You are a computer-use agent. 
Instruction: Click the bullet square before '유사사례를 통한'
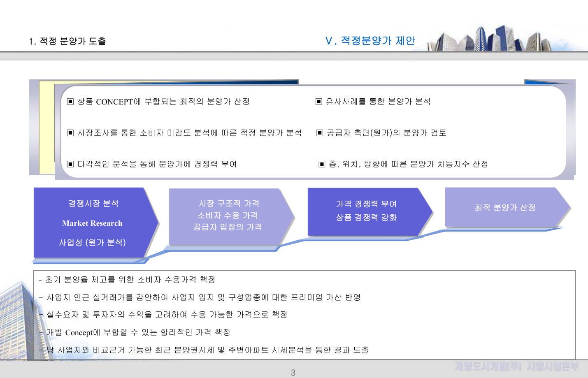point(318,102)
